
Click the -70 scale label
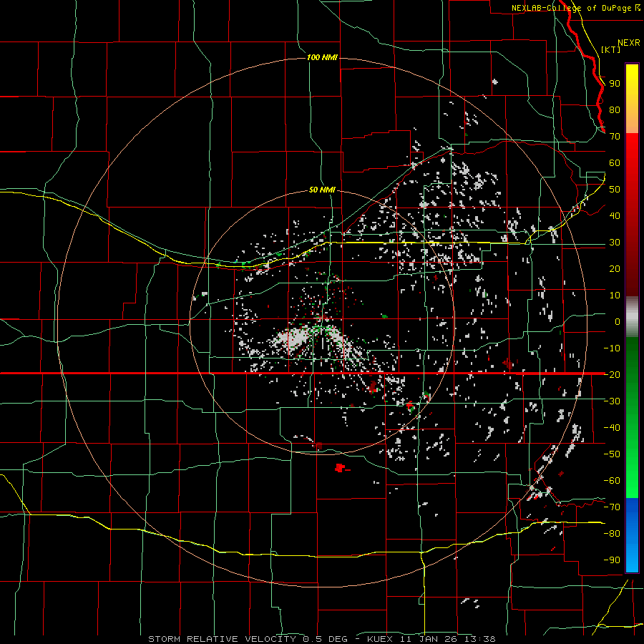(x=612, y=507)
